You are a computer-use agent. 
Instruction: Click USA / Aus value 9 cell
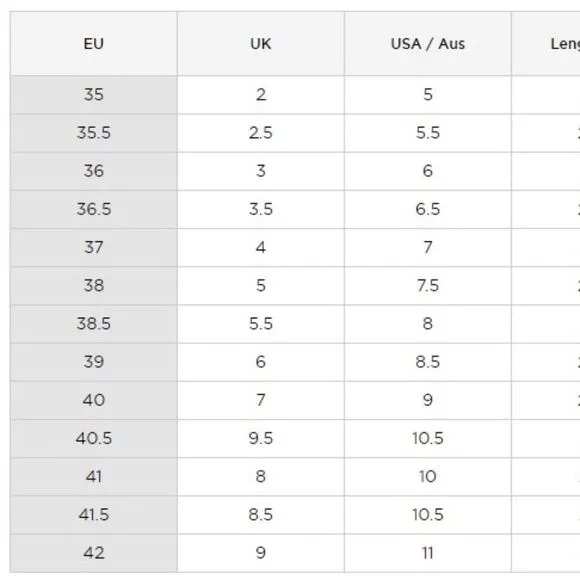click(x=428, y=400)
